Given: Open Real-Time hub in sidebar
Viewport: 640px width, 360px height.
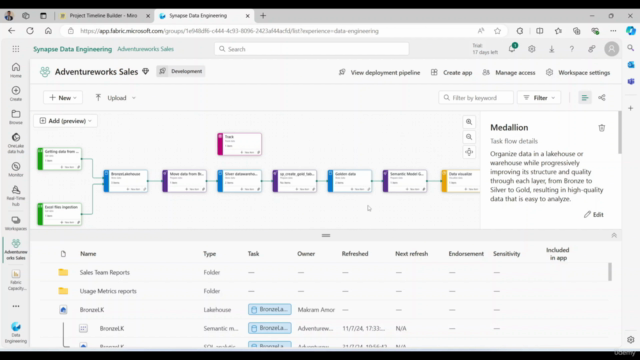Looking at the screenshot, I should coord(16,196).
